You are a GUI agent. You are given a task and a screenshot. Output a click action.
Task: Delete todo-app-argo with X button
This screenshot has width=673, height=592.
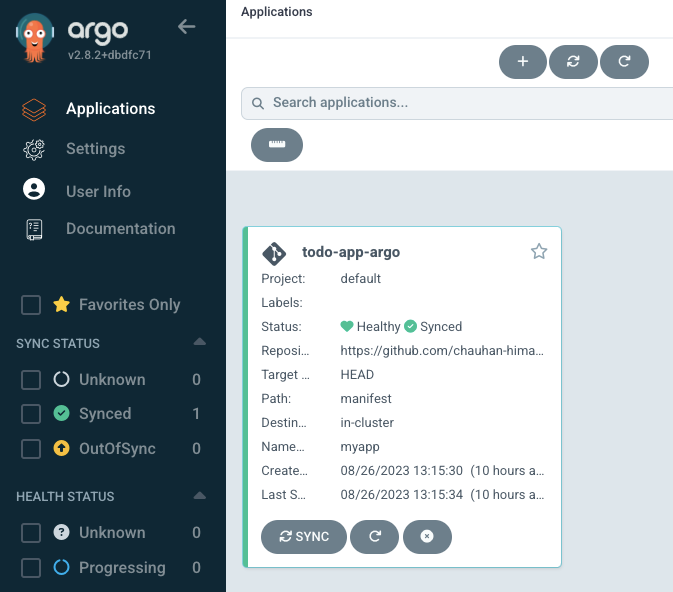coord(427,537)
